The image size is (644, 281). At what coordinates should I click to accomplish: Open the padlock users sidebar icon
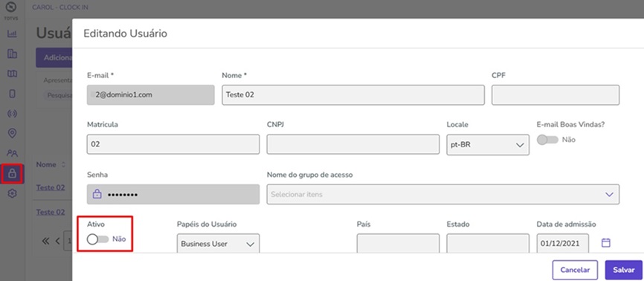click(x=13, y=174)
